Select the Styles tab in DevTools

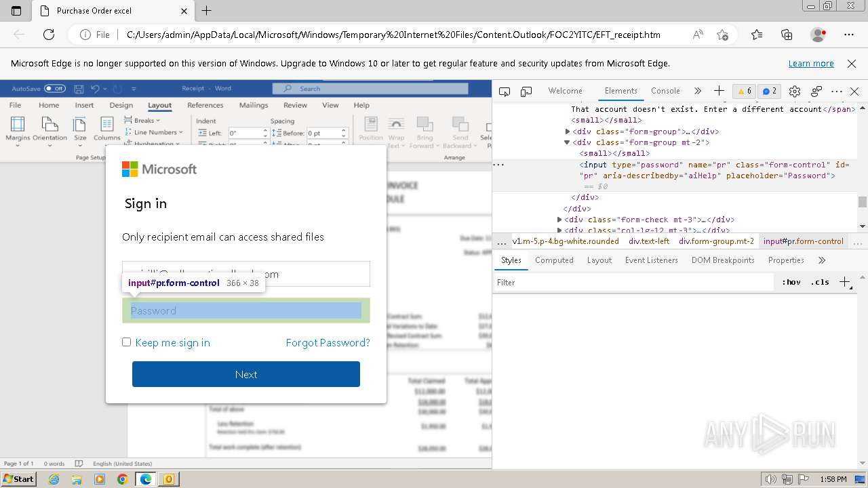511,260
